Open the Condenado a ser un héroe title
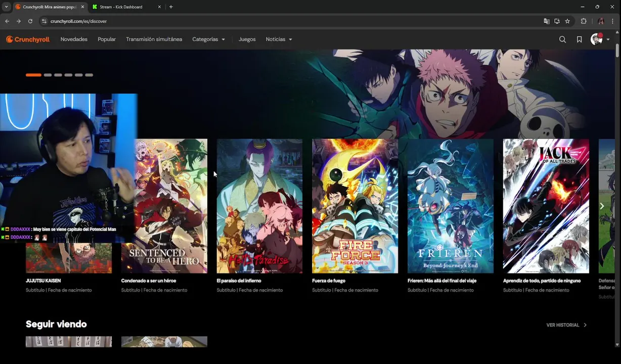The image size is (621, 364). click(149, 281)
